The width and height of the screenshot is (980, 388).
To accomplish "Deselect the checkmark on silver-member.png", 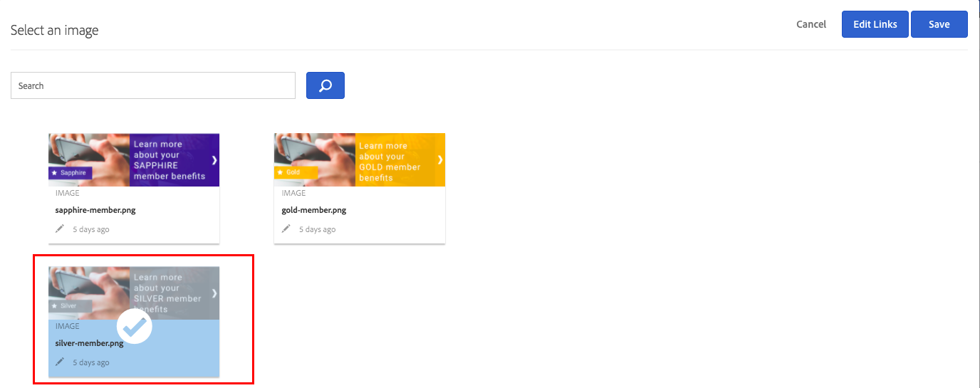I will click(135, 326).
